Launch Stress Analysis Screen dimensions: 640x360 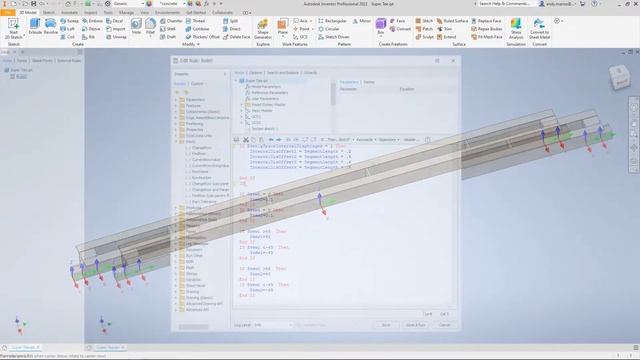click(516, 29)
